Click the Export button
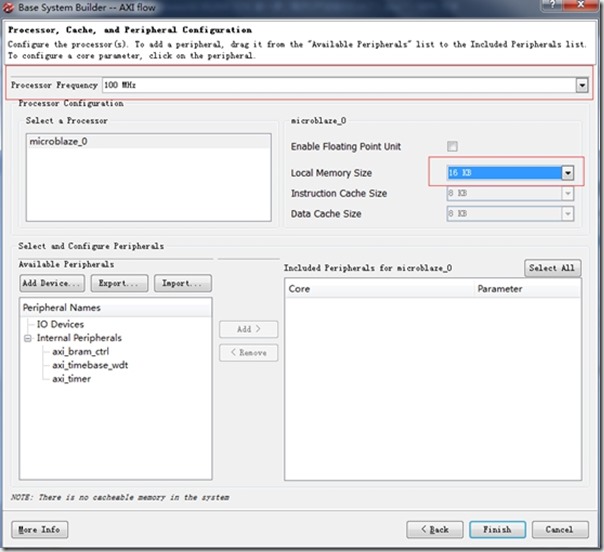Viewport: 604px width, 552px height. tap(119, 283)
